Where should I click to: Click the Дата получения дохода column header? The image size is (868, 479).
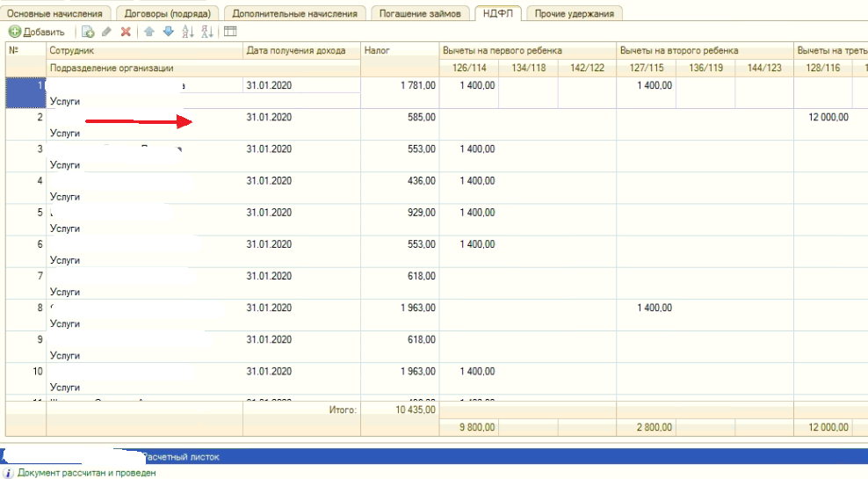click(x=301, y=51)
